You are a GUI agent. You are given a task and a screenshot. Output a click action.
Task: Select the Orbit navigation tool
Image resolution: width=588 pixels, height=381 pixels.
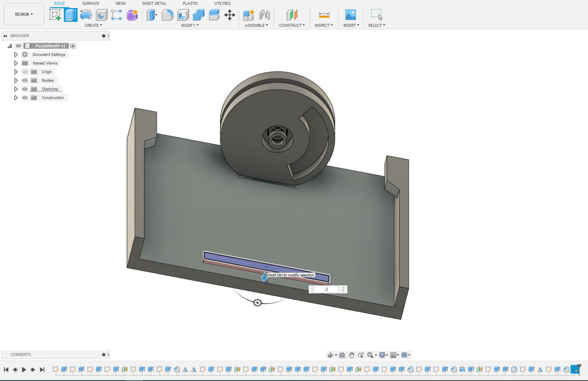point(330,355)
